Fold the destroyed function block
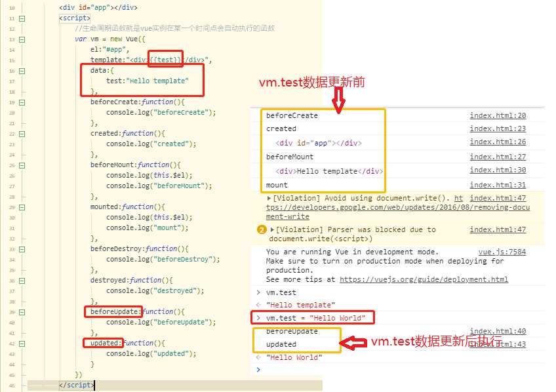Screen dimensions: 556x392 click(x=22, y=281)
